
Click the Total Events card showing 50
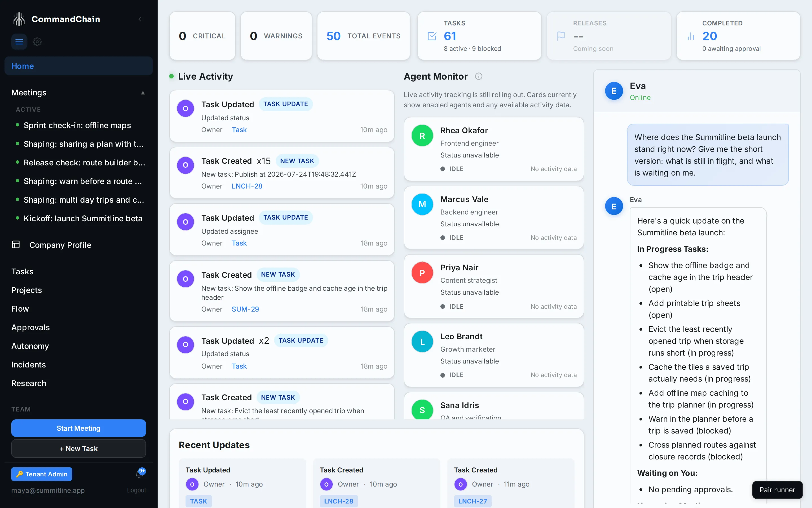tap(364, 36)
